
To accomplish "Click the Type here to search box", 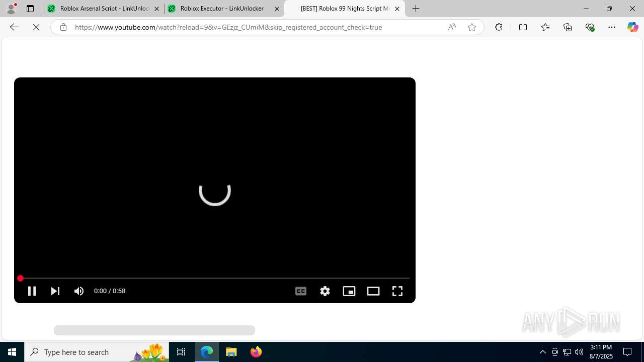I will pyautogui.click(x=97, y=352).
